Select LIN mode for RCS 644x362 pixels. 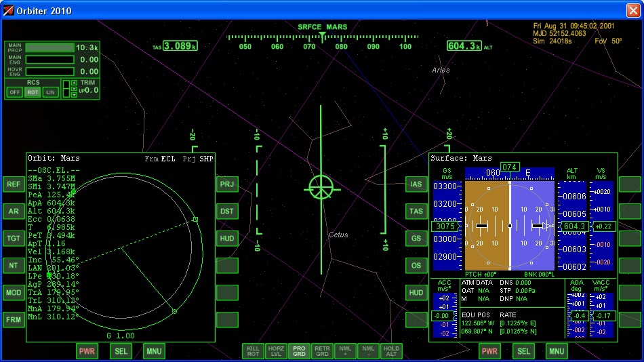50,92
